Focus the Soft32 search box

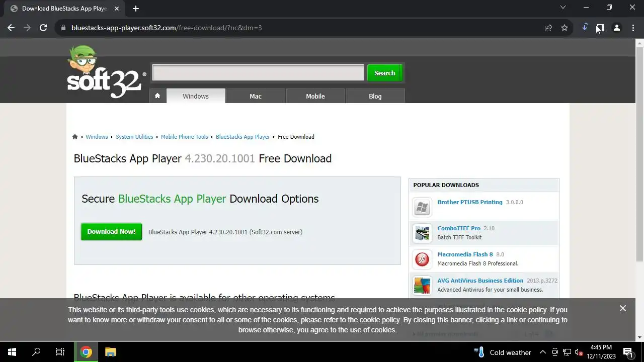coord(258,72)
